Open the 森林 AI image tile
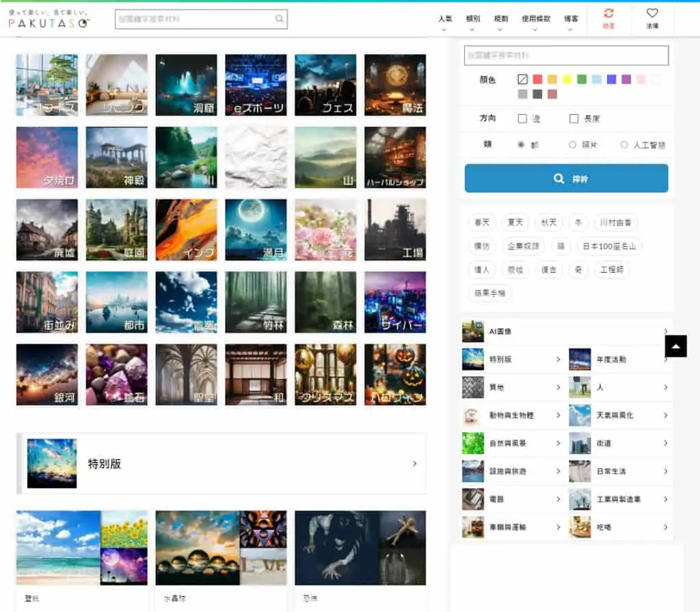The width and height of the screenshot is (700, 612). pos(325,302)
